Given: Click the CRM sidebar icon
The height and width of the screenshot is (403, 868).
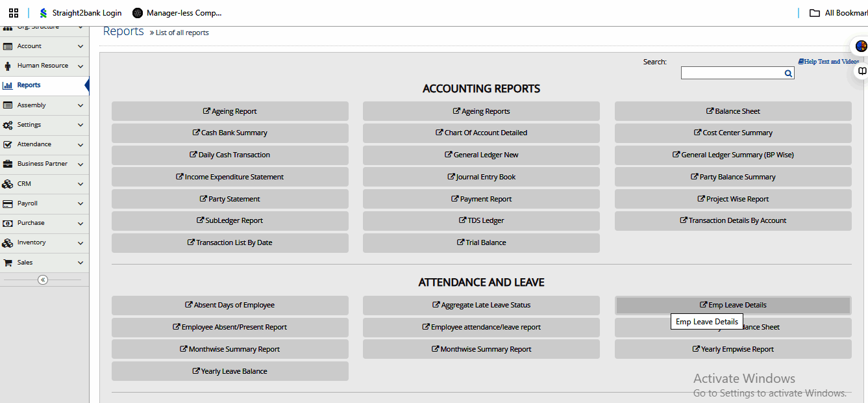Looking at the screenshot, I should point(8,184).
